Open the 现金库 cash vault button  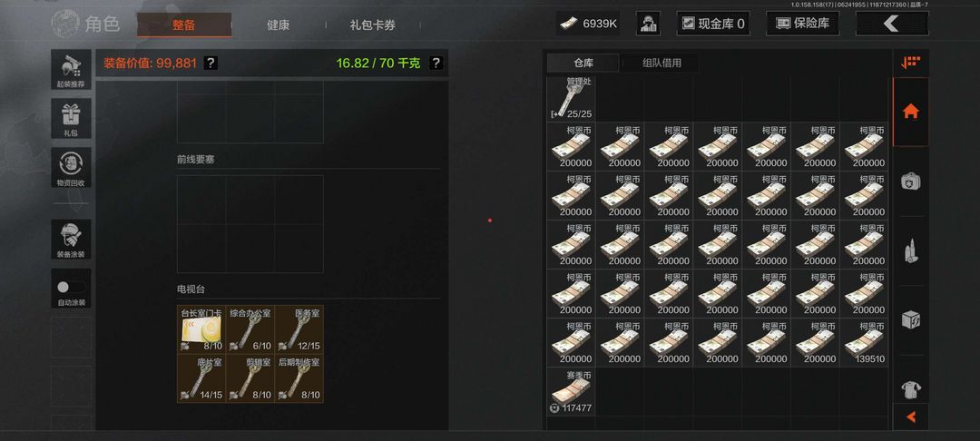click(x=713, y=24)
